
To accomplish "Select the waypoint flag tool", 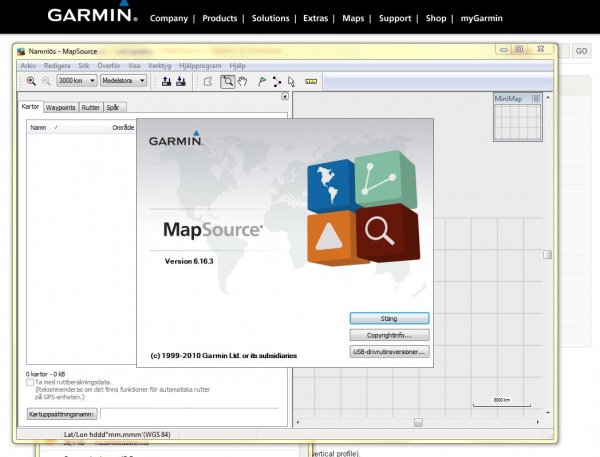I will tap(261, 81).
